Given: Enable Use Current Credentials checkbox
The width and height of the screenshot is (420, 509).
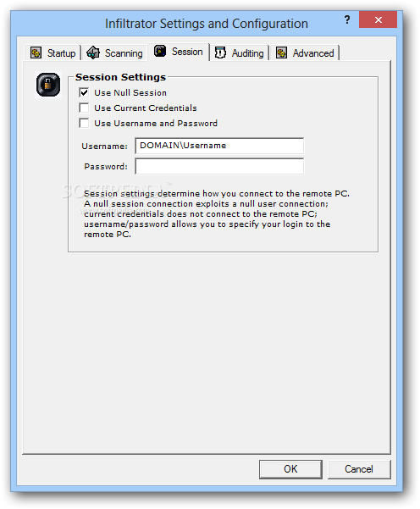Looking at the screenshot, I should [x=84, y=108].
